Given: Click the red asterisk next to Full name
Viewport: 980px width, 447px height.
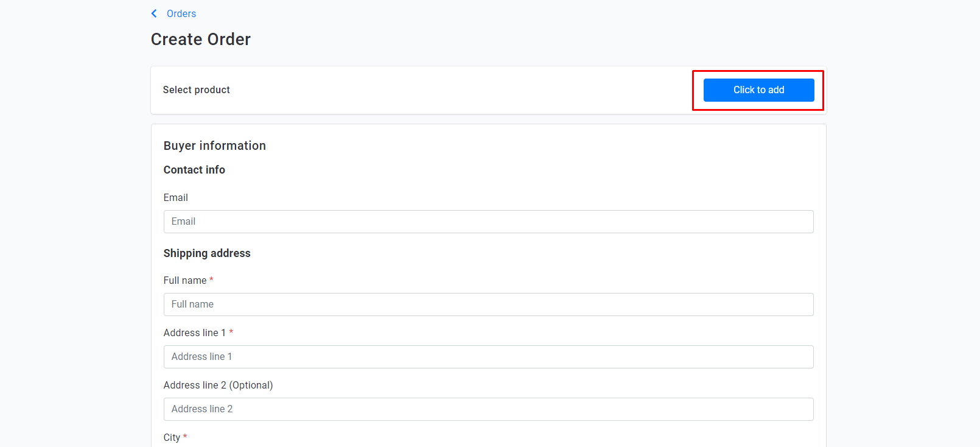Looking at the screenshot, I should pos(211,280).
